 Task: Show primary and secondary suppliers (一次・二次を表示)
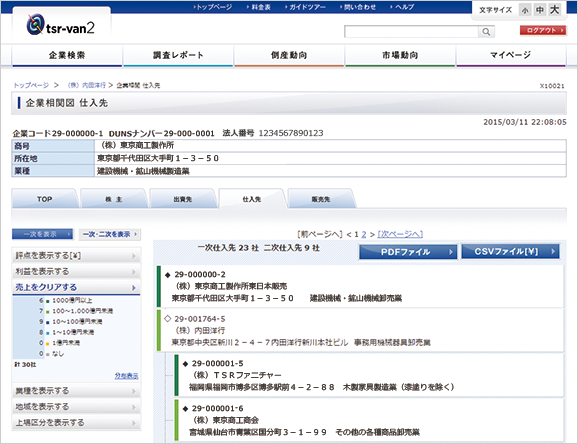point(110,234)
